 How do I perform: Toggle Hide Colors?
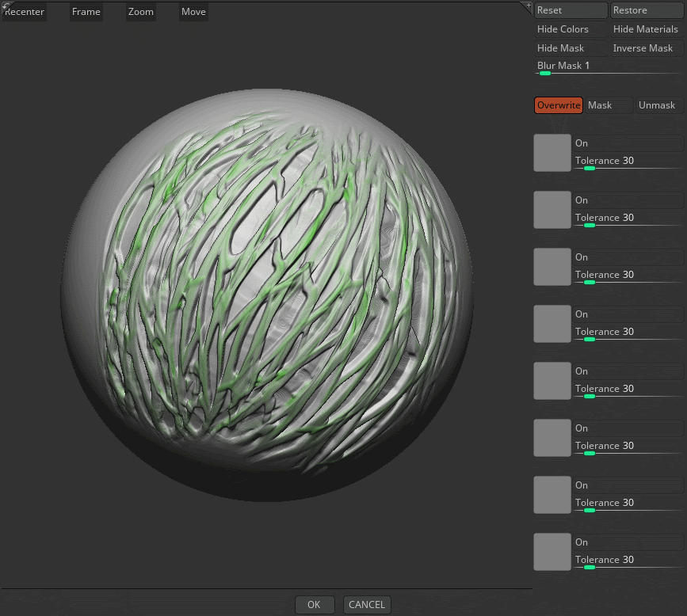[571, 29]
